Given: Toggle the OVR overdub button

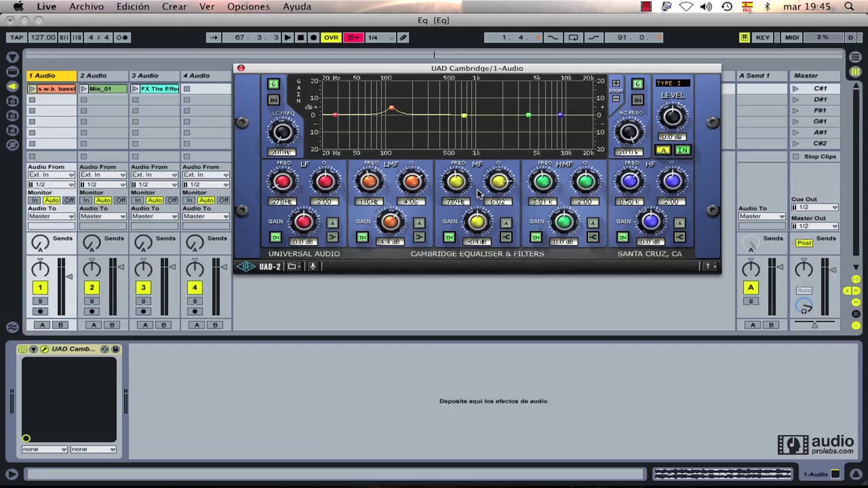Looking at the screenshot, I should 331,38.
